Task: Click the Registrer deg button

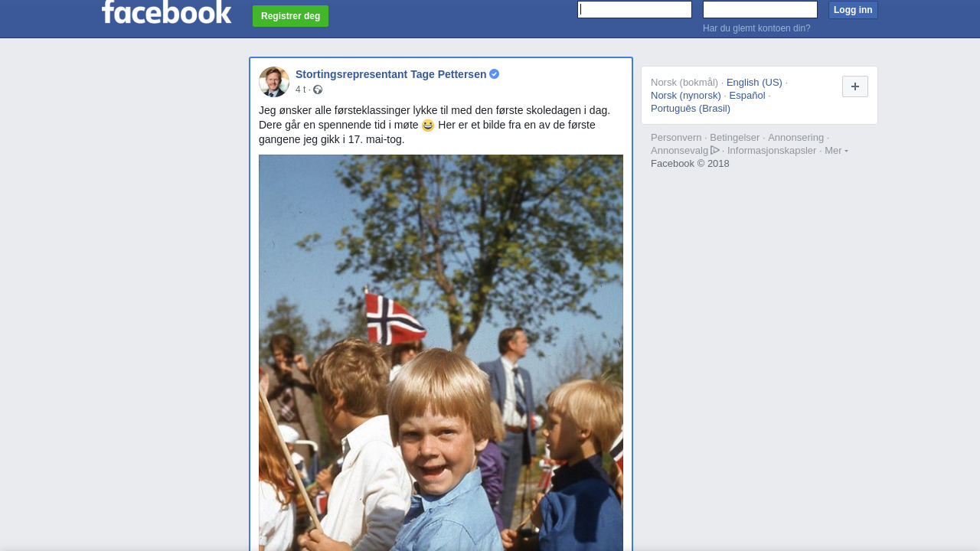Action: click(x=291, y=16)
